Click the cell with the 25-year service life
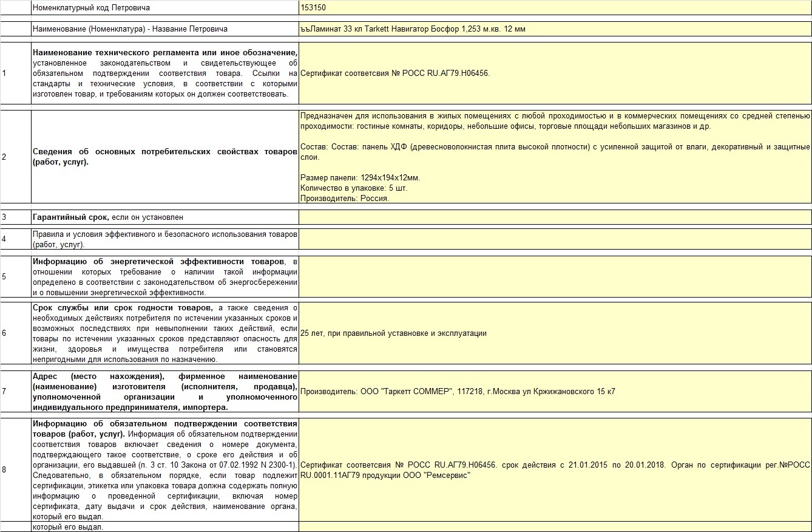Screen dimensions: 812x532 [555, 333]
